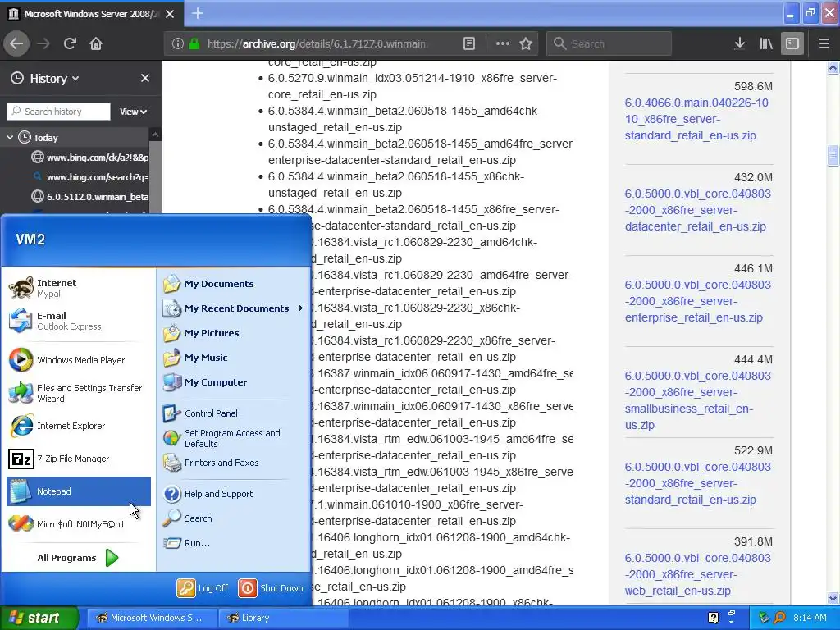This screenshot has width=840, height=630.
Task: Close the Microsoft Windows Server tab
Action: tap(170, 14)
